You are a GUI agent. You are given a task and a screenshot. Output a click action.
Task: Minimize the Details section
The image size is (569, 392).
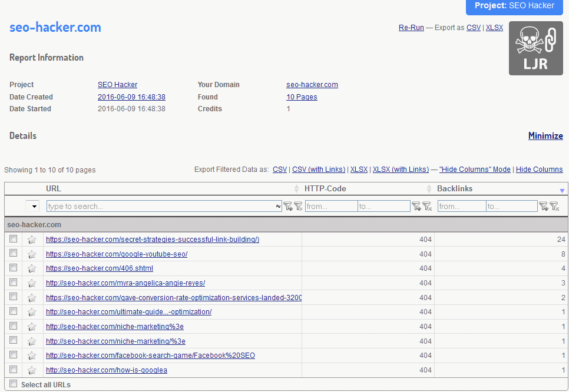(x=545, y=136)
